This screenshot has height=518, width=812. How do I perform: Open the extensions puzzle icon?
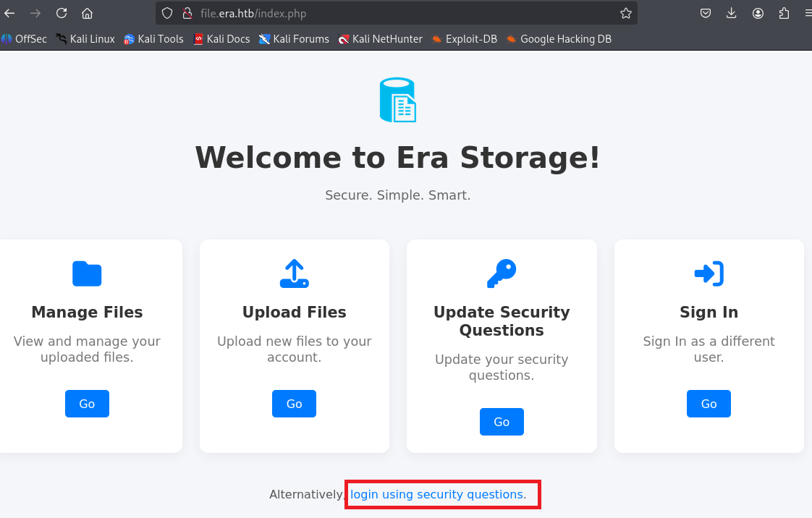pyautogui.click(x=784, y=13)
